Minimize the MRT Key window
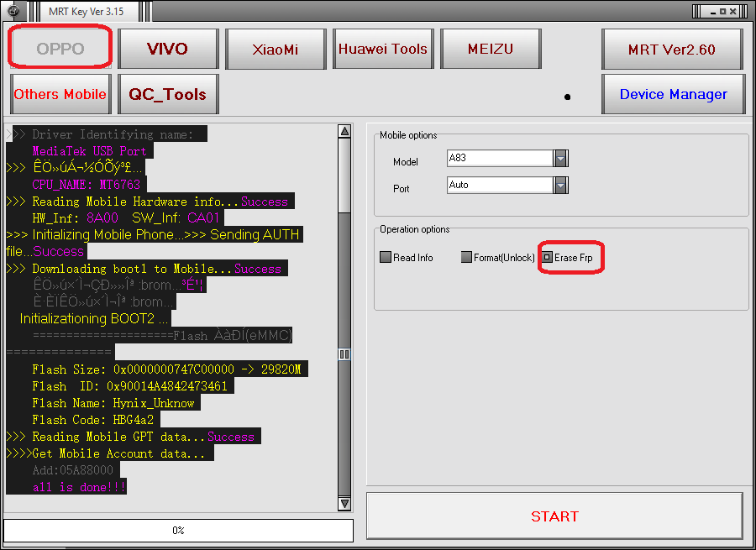This screenshot has width=756, height=550. click(713, 12)
